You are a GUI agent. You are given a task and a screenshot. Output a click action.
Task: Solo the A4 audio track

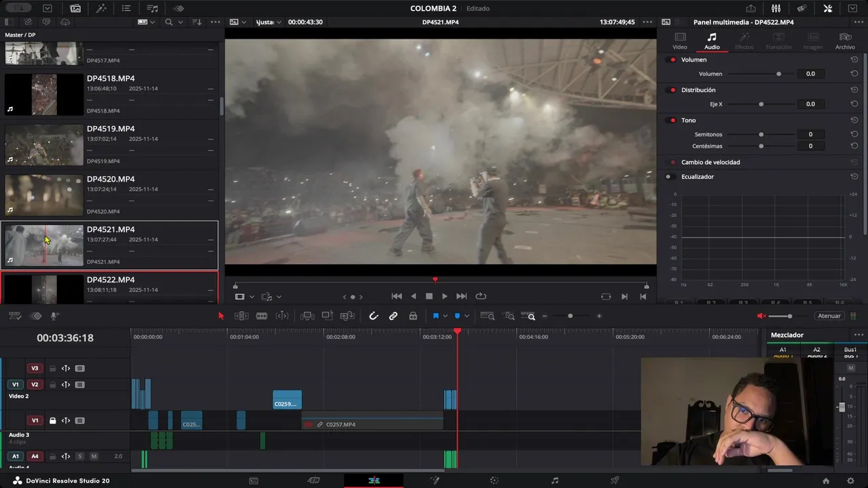click(79, 456)
